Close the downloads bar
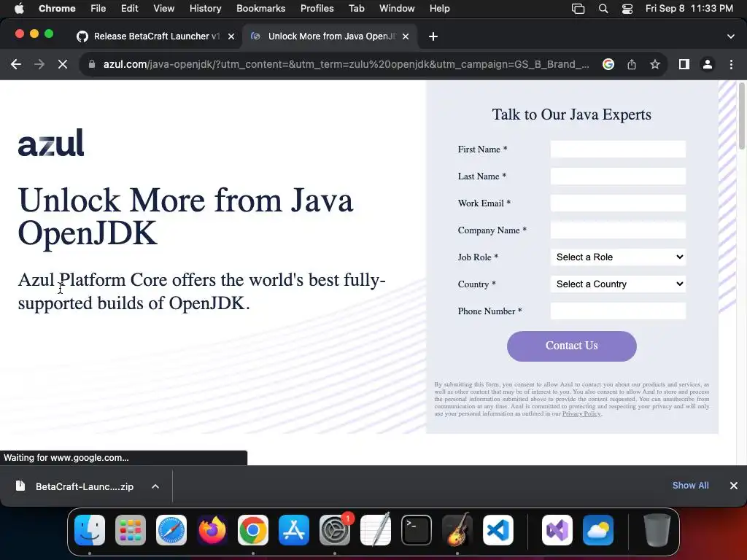The width and height of the screenshot is (747, 560). click(x=734, y=485)
